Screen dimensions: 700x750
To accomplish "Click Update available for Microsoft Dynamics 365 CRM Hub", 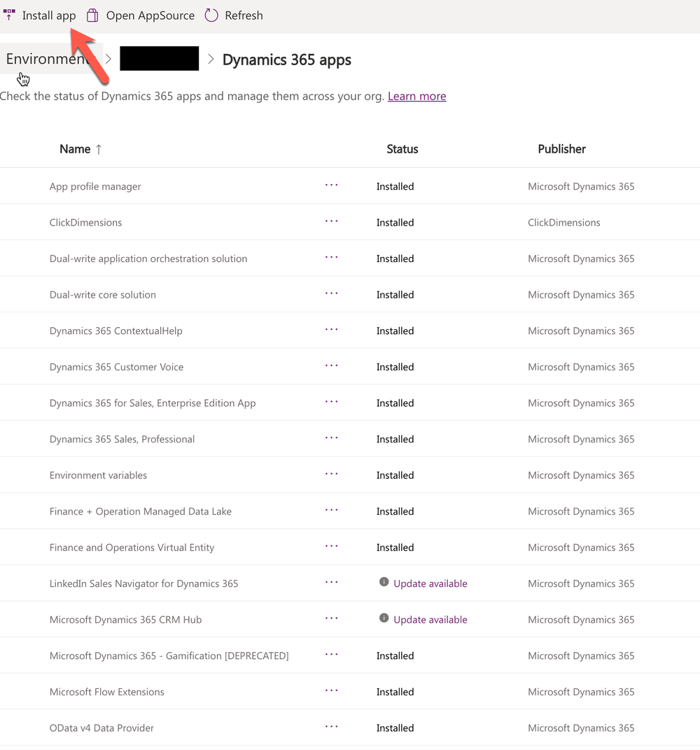I will tap(430, 619).
